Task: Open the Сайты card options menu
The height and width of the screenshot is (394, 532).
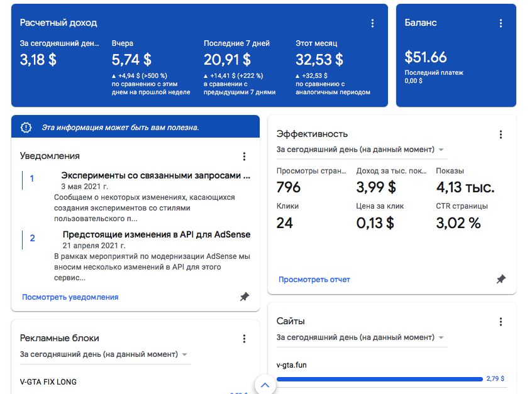Action: 501,322
